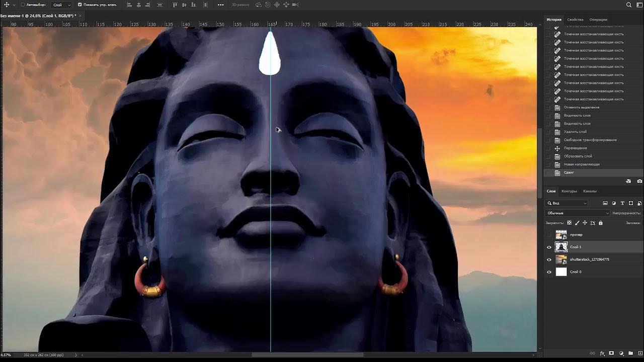Switch to the Каналы tab
Screen dimensions: 644x362
[590, 191]
